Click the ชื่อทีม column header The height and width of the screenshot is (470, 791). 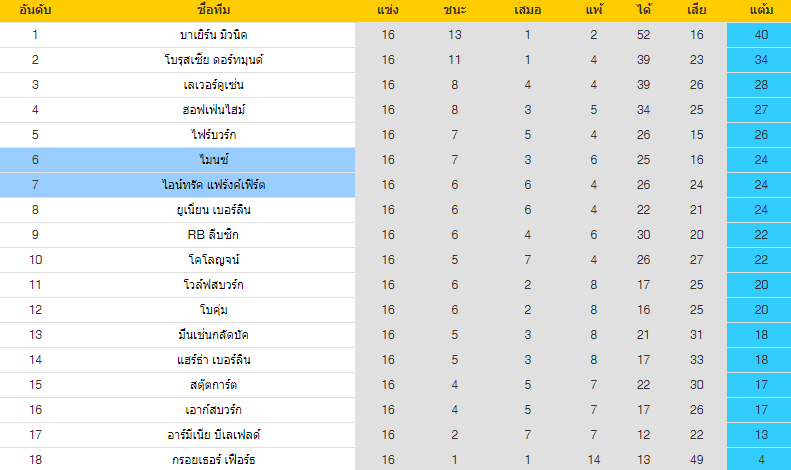click(x=213, y=10)
